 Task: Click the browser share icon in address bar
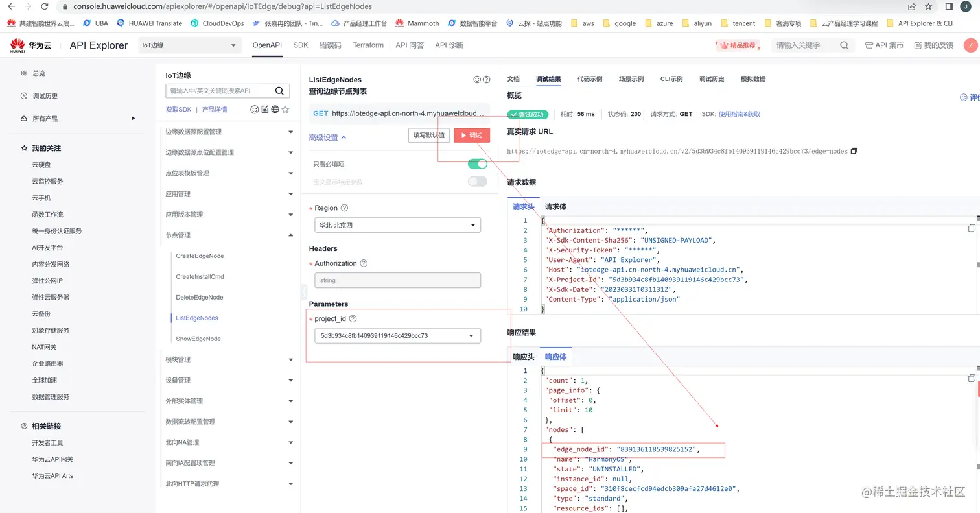click(912, 6)
